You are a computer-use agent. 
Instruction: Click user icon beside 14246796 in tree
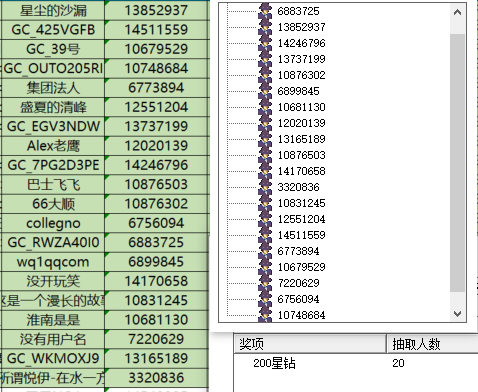[265, 43]
